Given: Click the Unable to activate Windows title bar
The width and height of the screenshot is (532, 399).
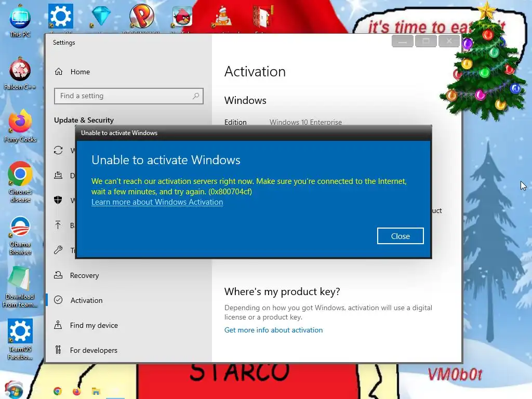Looking at the screenshot, I should click(254, 133).
